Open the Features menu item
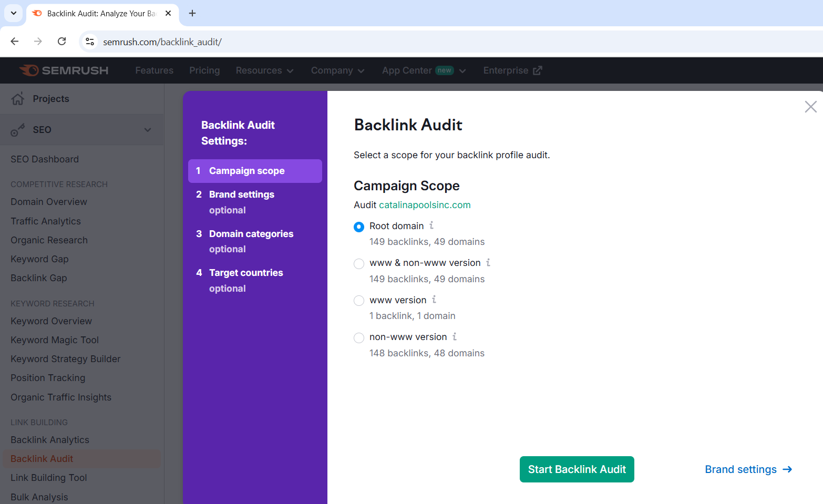This screenshot has height=504, width=823. 154,70
